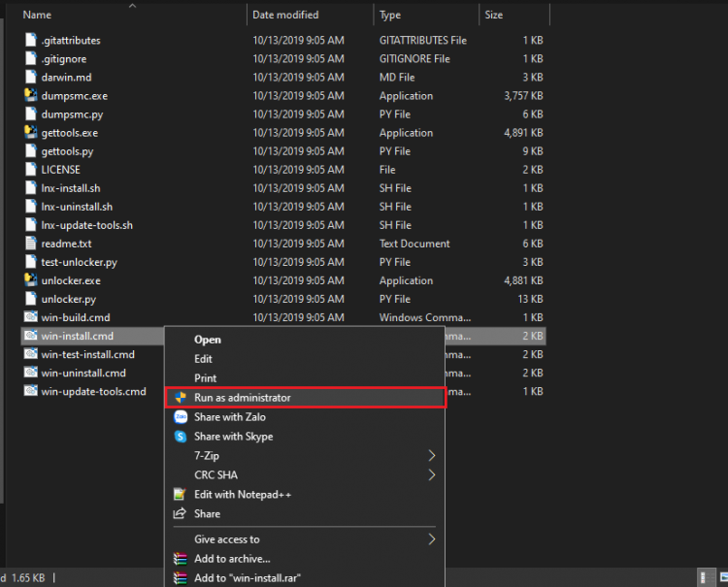Click the gettools.exe application icon
The width and height of the screenshot is (728, 587).
click(x=31, y=132)
